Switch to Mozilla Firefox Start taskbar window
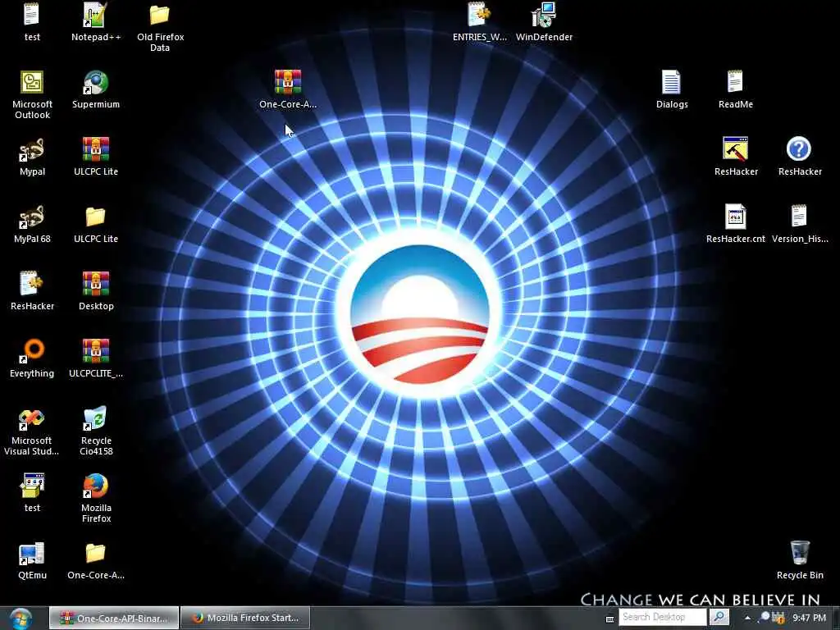This screenshot has width=840, height=630. (x=245, y=619)
